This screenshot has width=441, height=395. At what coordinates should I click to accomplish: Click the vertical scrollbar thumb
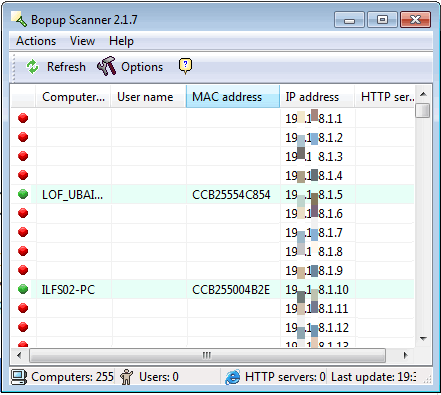(x=423, y=110)
